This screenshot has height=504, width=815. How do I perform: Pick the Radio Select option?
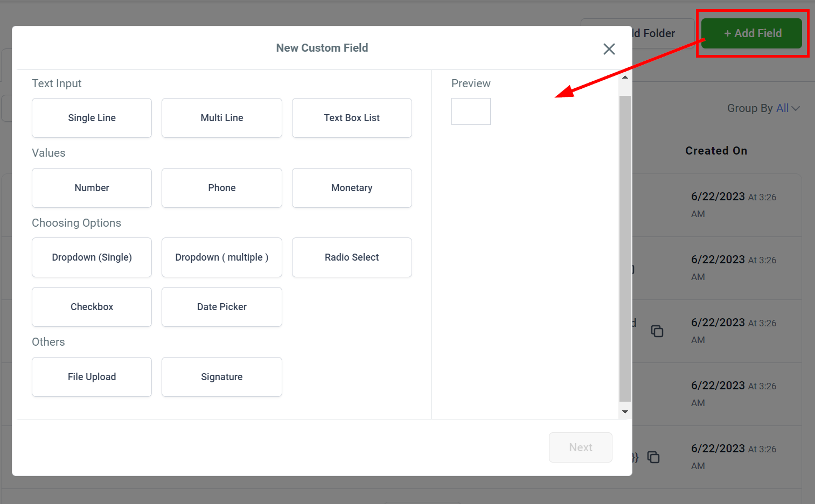click(x=352, y=257)
